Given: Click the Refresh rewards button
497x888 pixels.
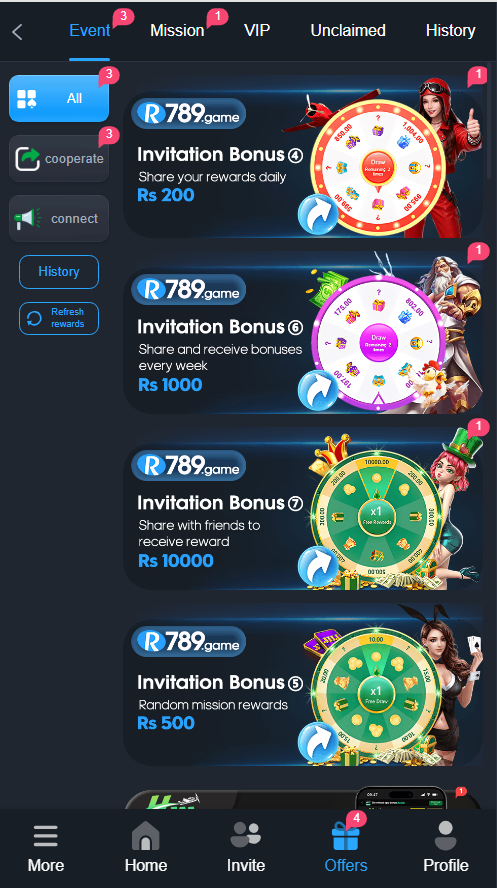Looking at the screenshot, I should [x=59, y=318].
